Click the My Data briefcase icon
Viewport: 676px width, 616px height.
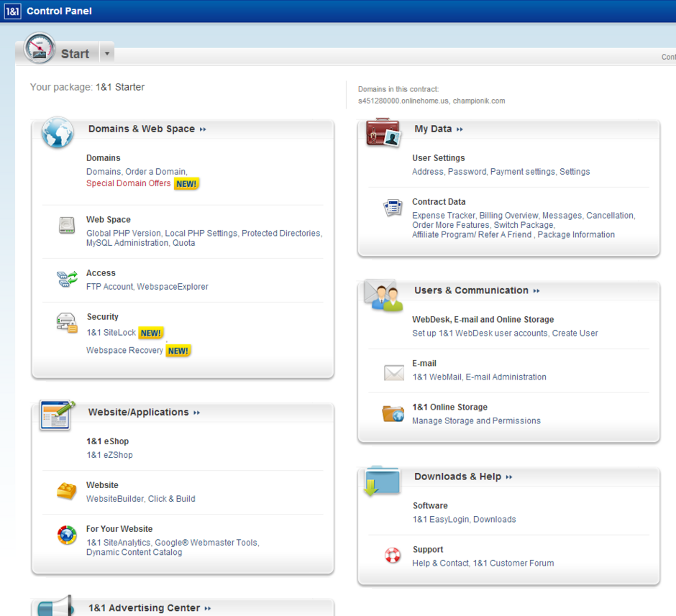click(383, 132)
